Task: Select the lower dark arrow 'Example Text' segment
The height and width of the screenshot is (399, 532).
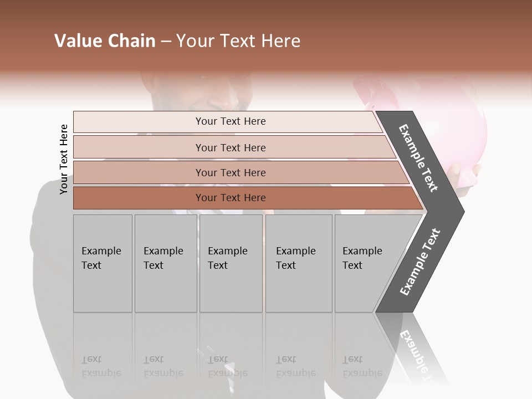Action: [x=420, y=263]
